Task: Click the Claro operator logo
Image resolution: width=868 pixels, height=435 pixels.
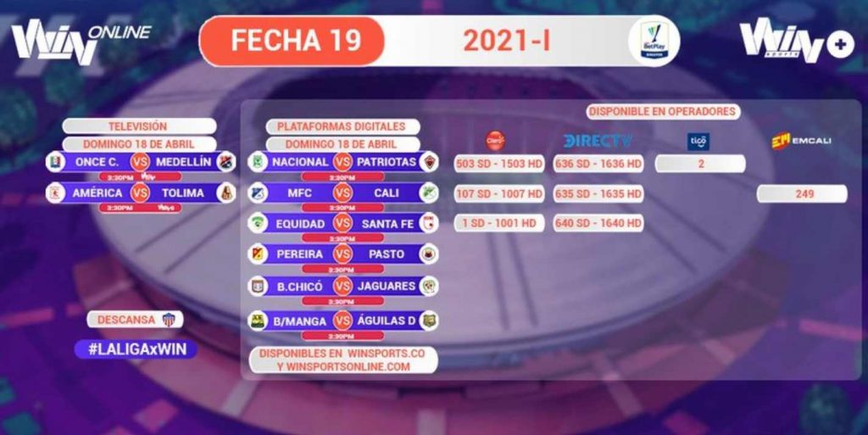Action: [495, 141]
